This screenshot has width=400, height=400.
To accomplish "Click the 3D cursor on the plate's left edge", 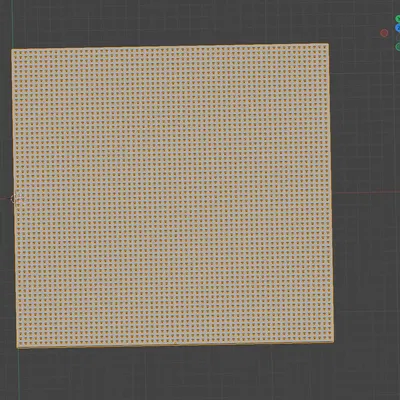I will click(x=15, y=198).
